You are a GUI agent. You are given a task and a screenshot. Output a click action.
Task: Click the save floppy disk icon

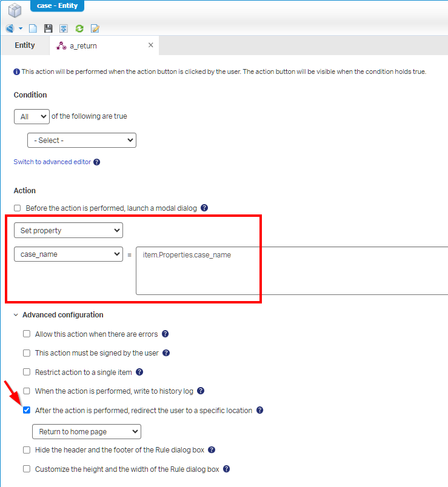[48, 28]
